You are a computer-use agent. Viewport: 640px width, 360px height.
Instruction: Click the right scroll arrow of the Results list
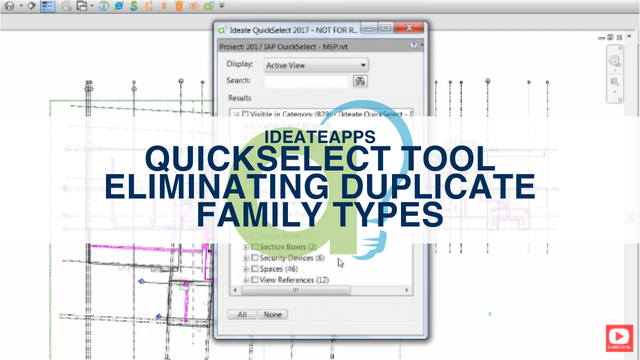pyautogui.click(x=407, y=290)
